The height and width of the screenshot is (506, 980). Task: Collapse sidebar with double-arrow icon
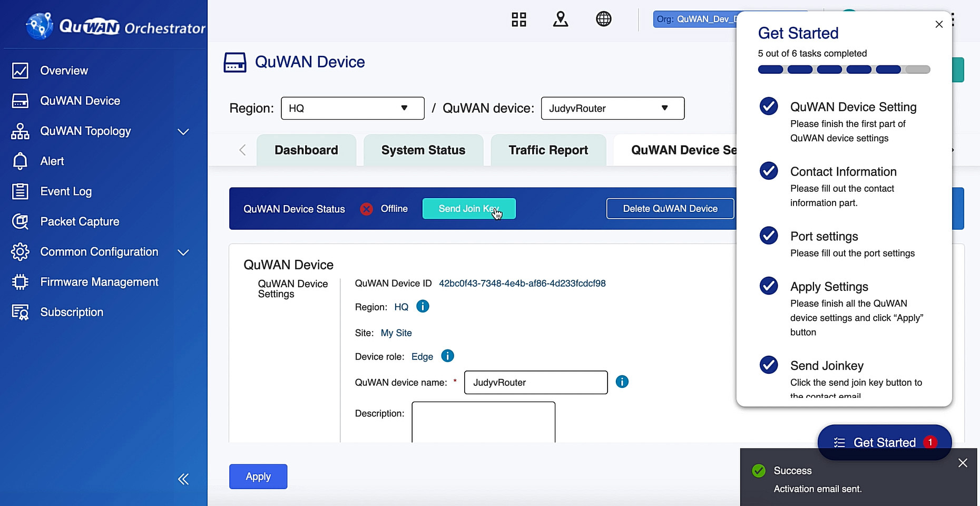coord(183,479)
